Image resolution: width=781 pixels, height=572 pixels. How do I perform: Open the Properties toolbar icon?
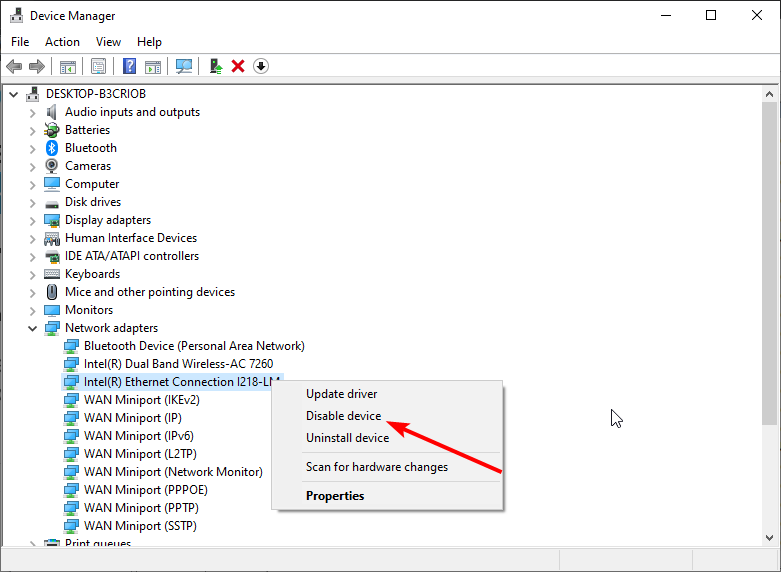point(99,66)
